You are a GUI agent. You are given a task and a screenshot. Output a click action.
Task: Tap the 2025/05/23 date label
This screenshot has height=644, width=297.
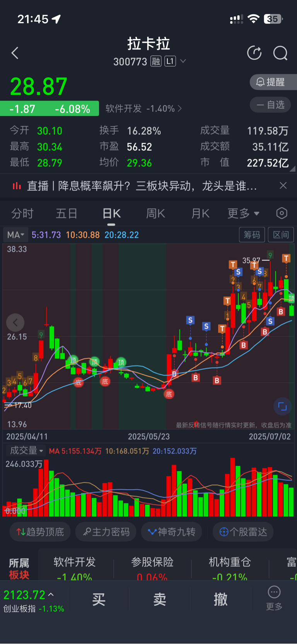pos(149,436)
